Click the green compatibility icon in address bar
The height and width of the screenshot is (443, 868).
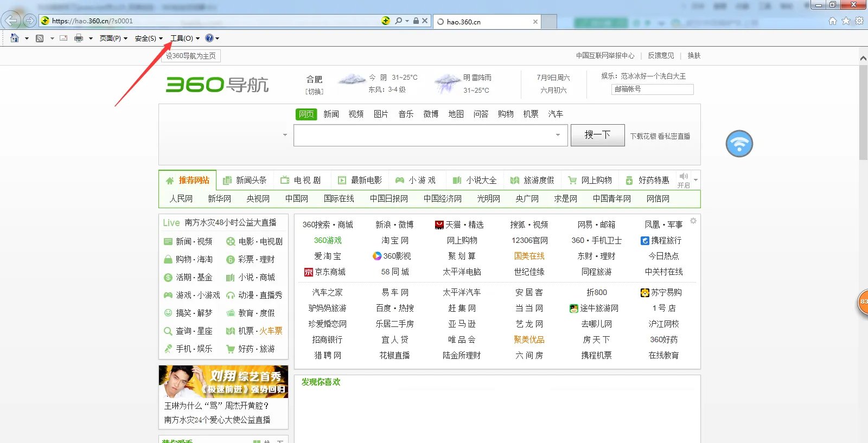coord(386,21)
